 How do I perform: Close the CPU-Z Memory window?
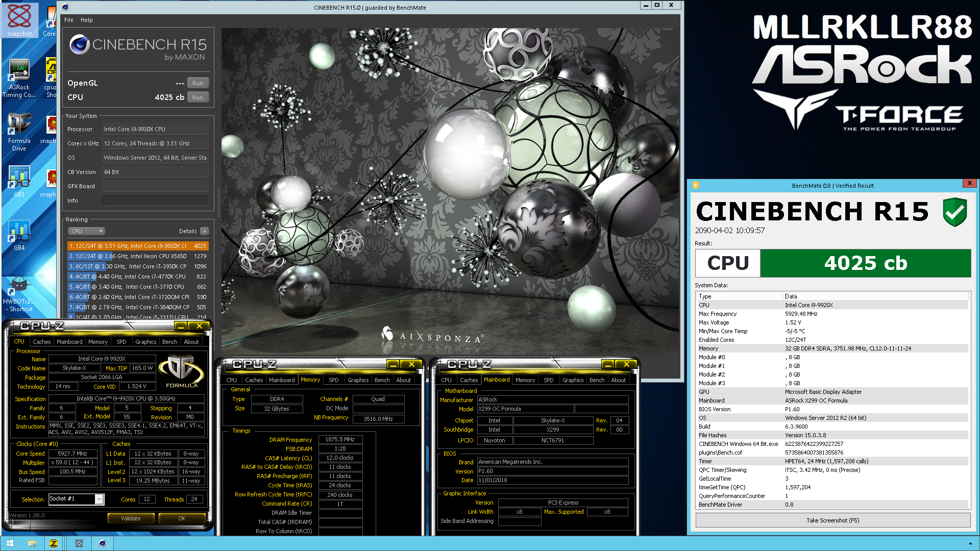(411, 364)
